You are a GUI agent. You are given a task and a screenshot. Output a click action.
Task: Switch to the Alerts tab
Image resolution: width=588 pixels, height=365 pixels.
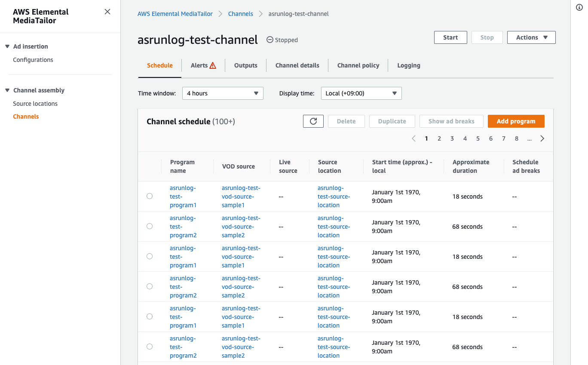coord(203,65)
